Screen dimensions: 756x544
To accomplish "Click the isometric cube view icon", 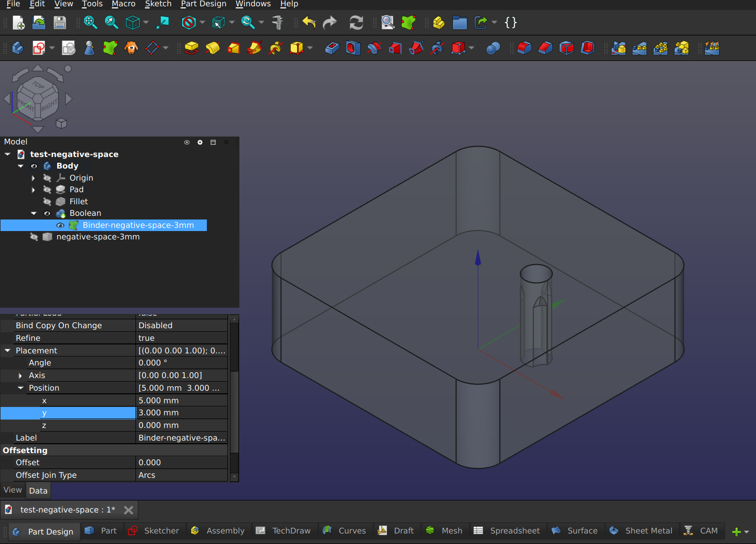I will tap(133, 23).
